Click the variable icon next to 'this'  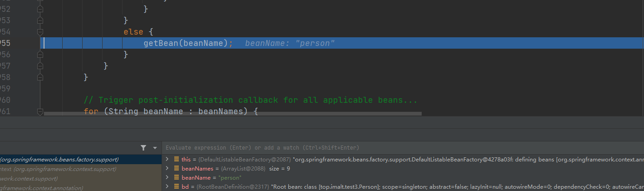(x=176, y=160)
